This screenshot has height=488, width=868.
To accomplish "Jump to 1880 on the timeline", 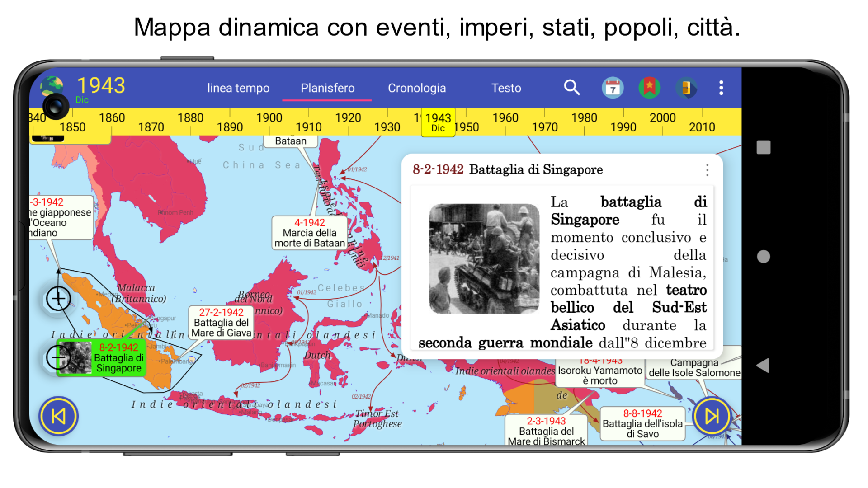I will [x=190, y=118].
